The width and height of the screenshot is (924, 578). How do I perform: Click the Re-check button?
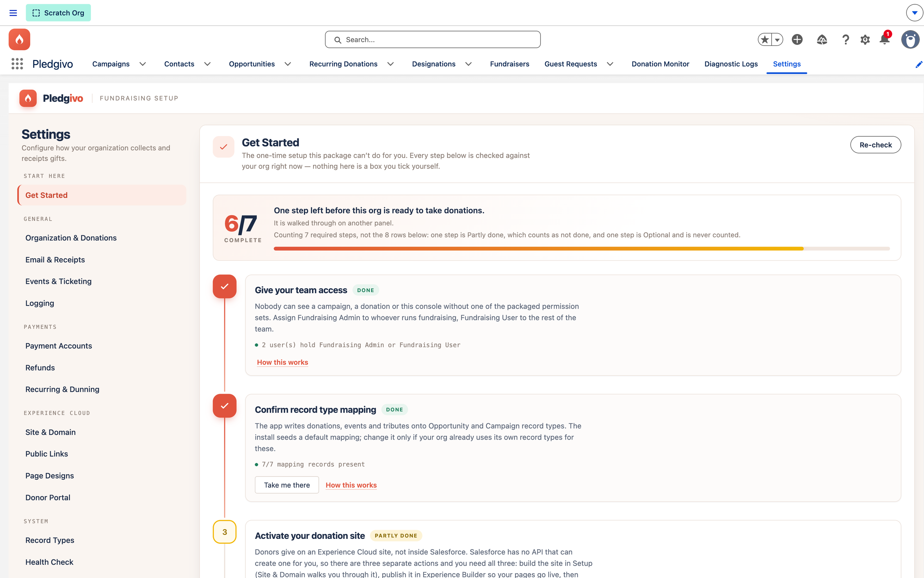pos(876,145)
